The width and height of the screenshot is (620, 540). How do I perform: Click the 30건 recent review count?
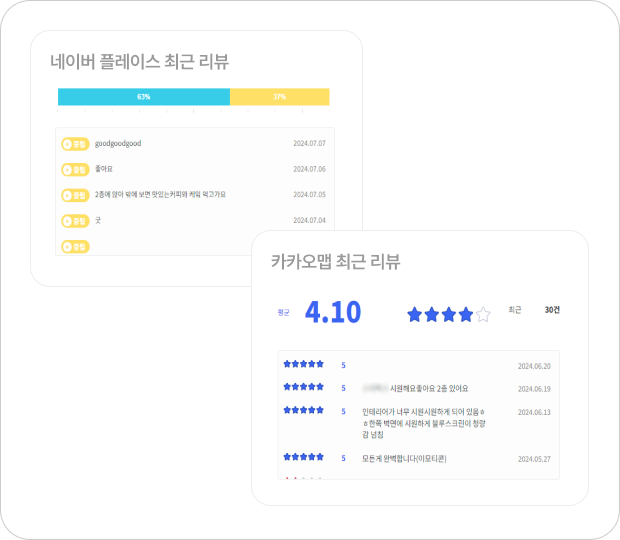tap(552, 310)
